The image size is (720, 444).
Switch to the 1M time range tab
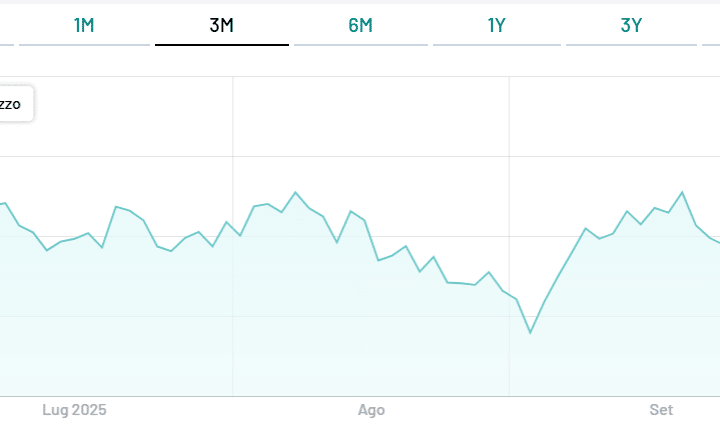(x=84, y=25)
